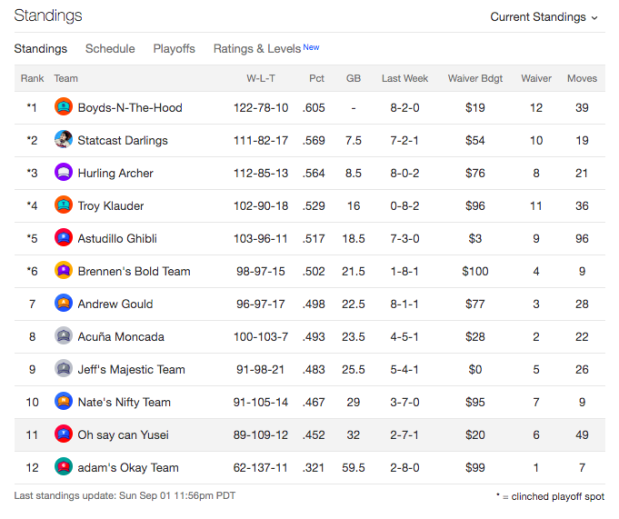619x519 pixels.
Task: Open the Jeff's Majestic Team link
Action: [131, 369]
